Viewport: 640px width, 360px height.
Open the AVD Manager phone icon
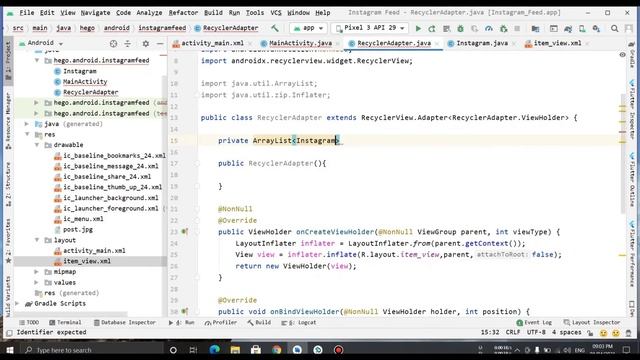582,28
